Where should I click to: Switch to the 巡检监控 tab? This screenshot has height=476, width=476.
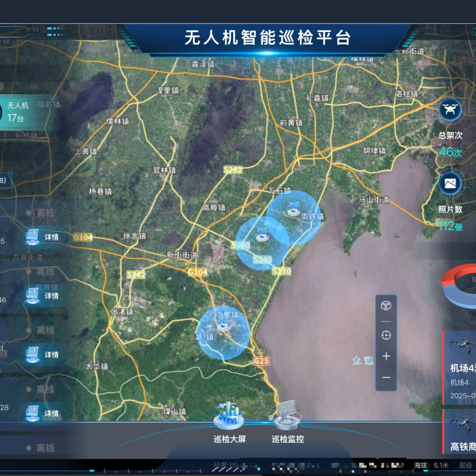[287, 423]
